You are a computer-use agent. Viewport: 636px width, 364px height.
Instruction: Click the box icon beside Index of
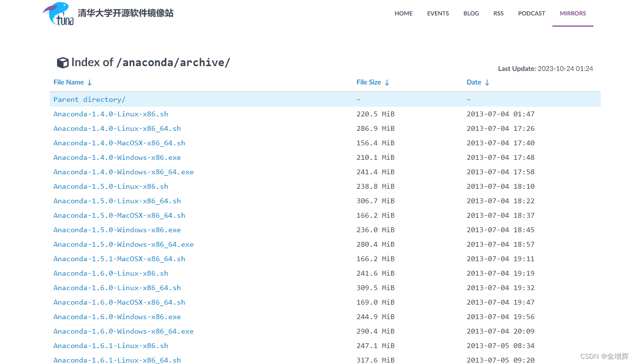pyautogui.click(x=63, y=63)
